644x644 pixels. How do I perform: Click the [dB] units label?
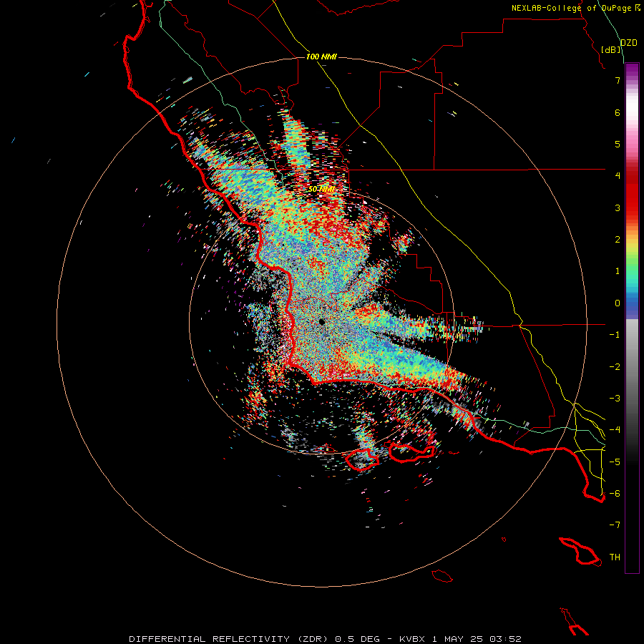point(611,50)
